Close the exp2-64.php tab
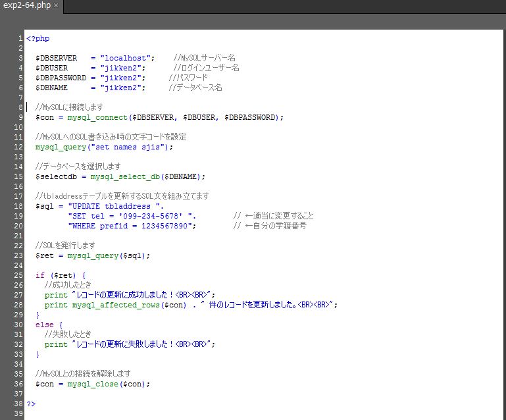506x420 pixels. 56,6
